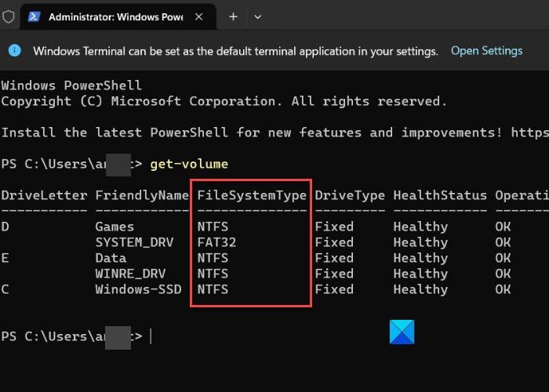Screen dimensions: 549x392
Task: Close the Windows PowerShell tab
Action: point(198,16)
